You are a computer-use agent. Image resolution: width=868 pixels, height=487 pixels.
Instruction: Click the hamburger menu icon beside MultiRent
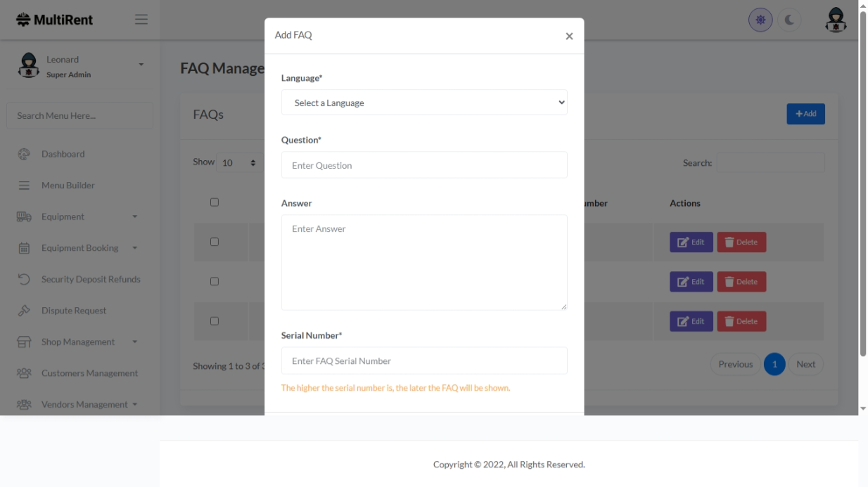click(x=141, y=20)
